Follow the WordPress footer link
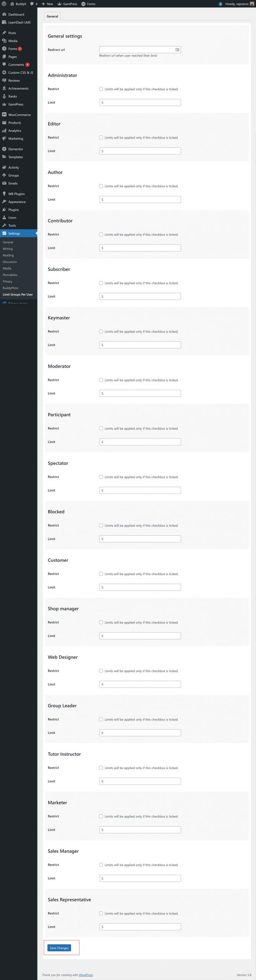The image size is (256, 980). (86, 975)
